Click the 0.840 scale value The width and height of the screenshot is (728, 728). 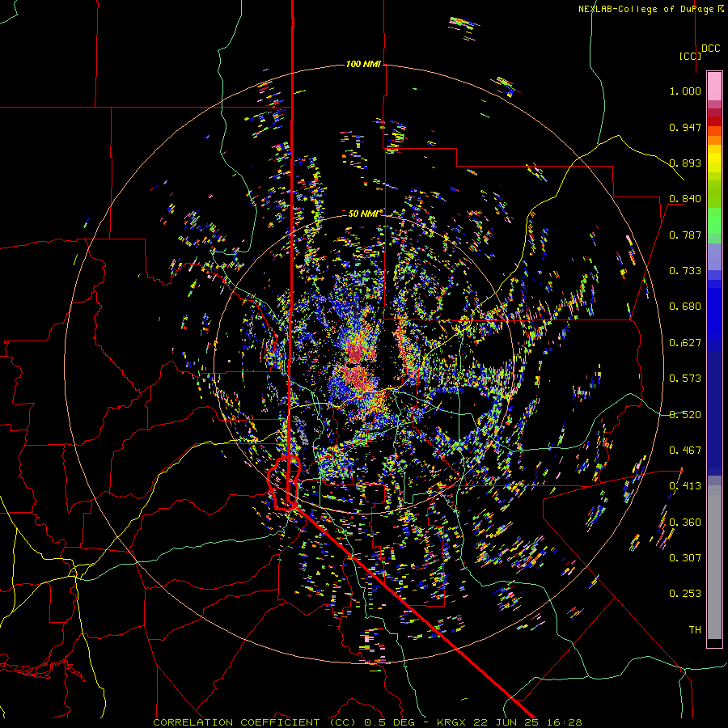[x=685, y=199]
